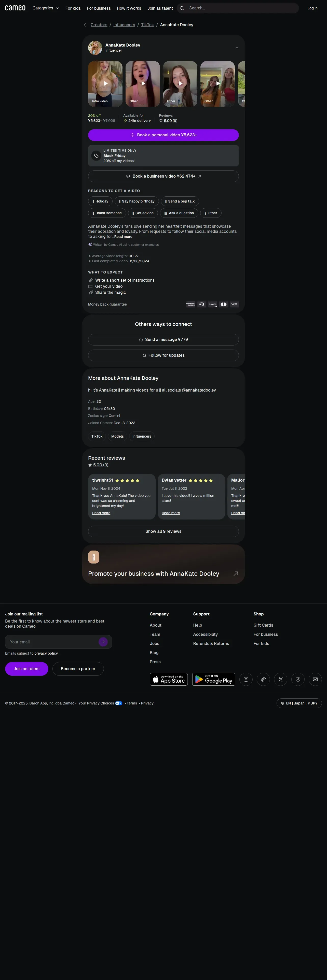Book a personal video ¥5,623+
Screen dimensions: 327x980
(163, 135)
